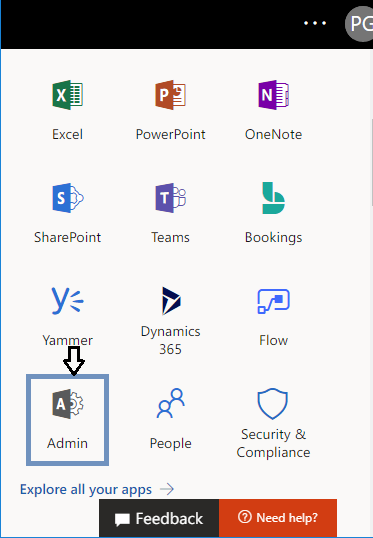Click the arrow next to Explore all your apps
This screenshot has height=538, width=373.
click(x=167, y=489)
